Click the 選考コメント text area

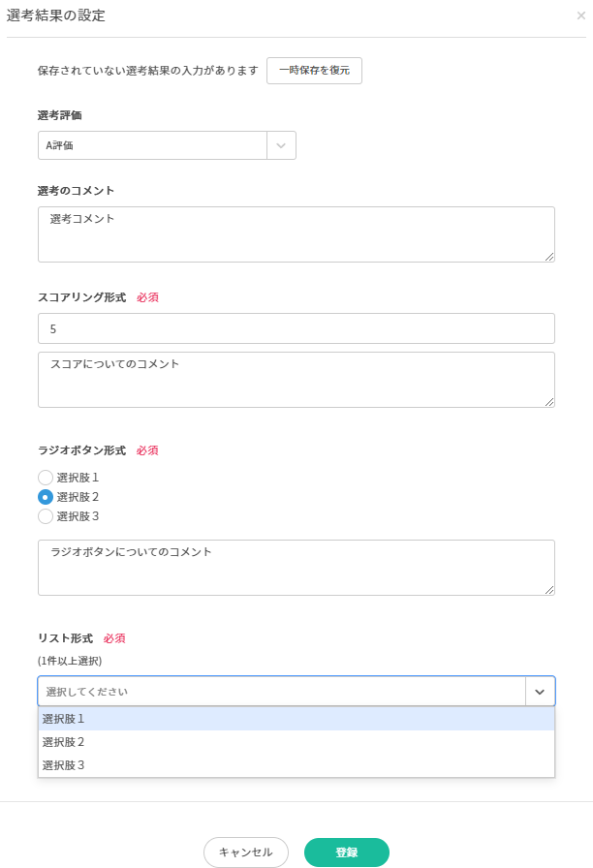(x=296, y=233)
